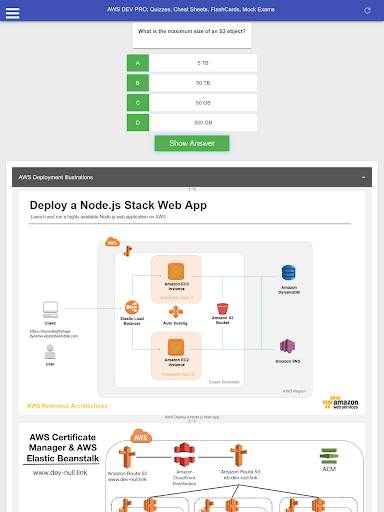The image size is (384, 512).
Task: Select answer letter A badge
Action: click(x=138, y=63)
